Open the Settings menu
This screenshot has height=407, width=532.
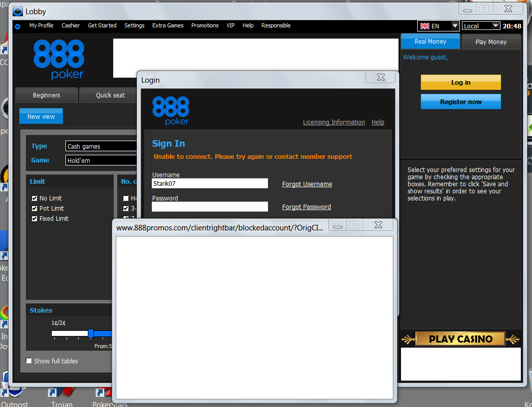(135, 25)
